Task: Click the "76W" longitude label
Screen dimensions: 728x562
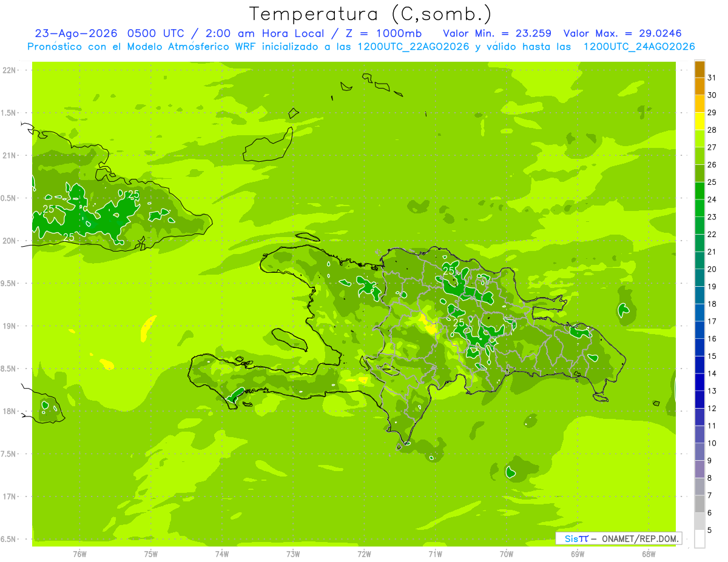Action: [x=80, y=554]
